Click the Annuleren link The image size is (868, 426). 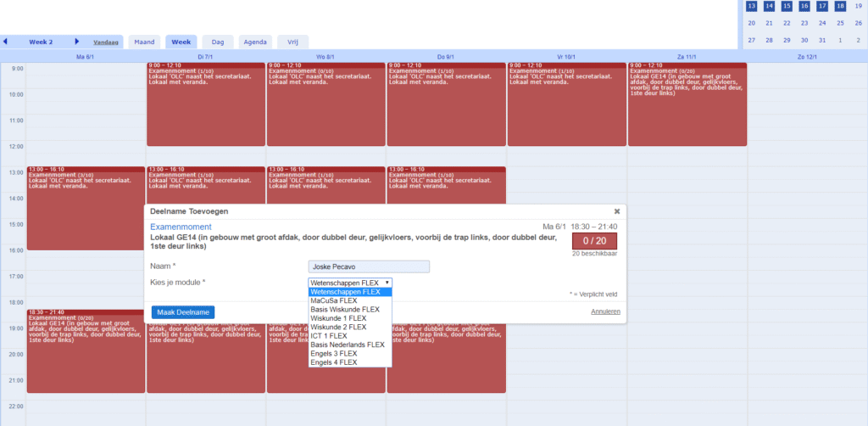pyautogui.click(x=605, y=311)
